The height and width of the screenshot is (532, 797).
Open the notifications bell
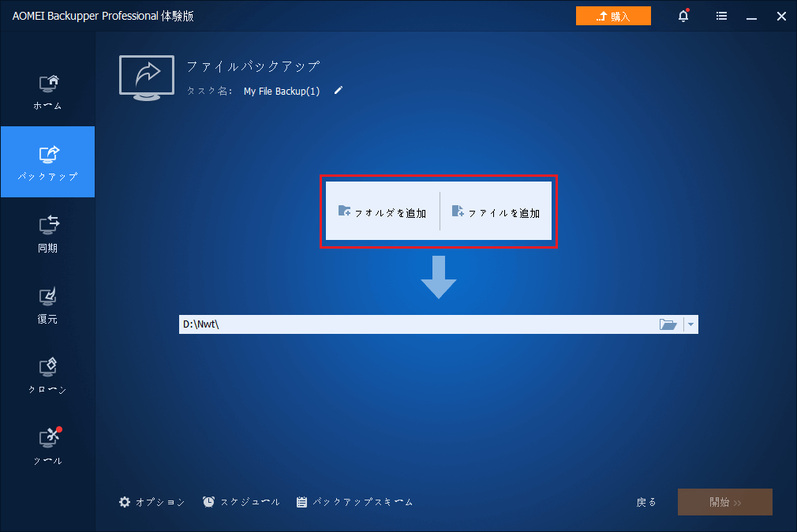(x=683, y=16)
